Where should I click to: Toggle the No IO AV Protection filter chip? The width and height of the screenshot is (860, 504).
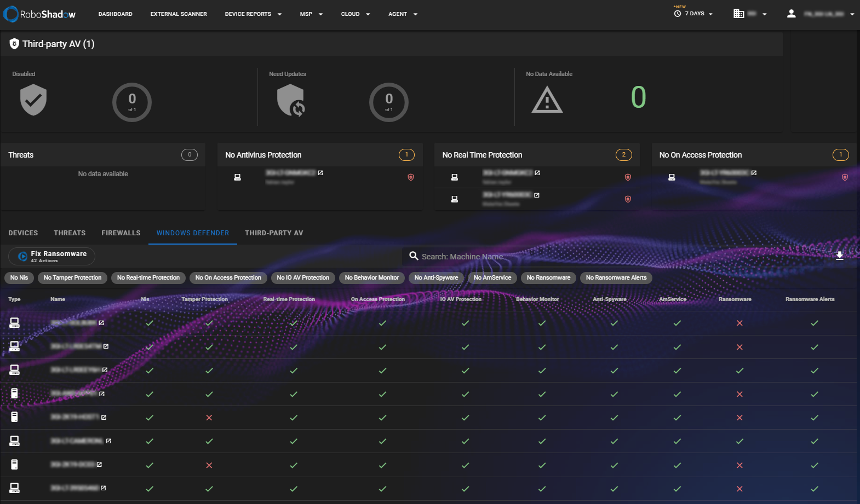click(x=303, y=278)
